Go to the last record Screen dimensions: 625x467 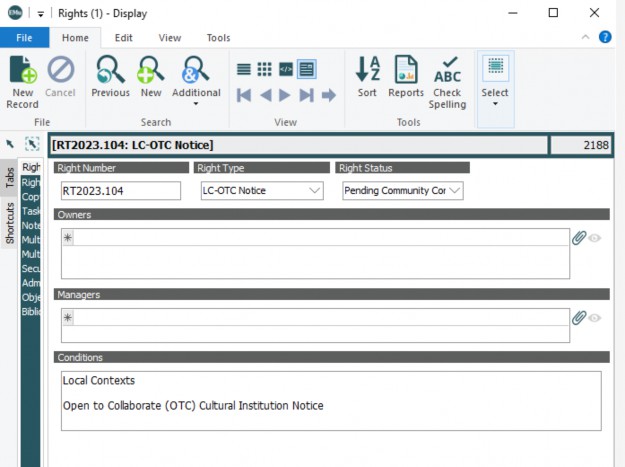tap(307, 95)
